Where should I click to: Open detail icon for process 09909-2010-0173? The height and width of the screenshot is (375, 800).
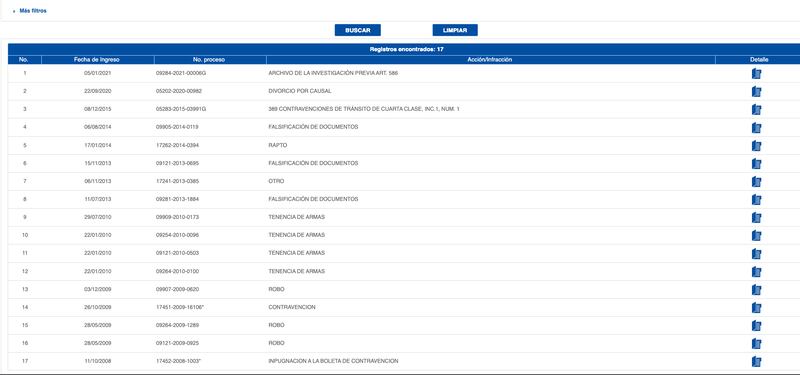[756, 217]
